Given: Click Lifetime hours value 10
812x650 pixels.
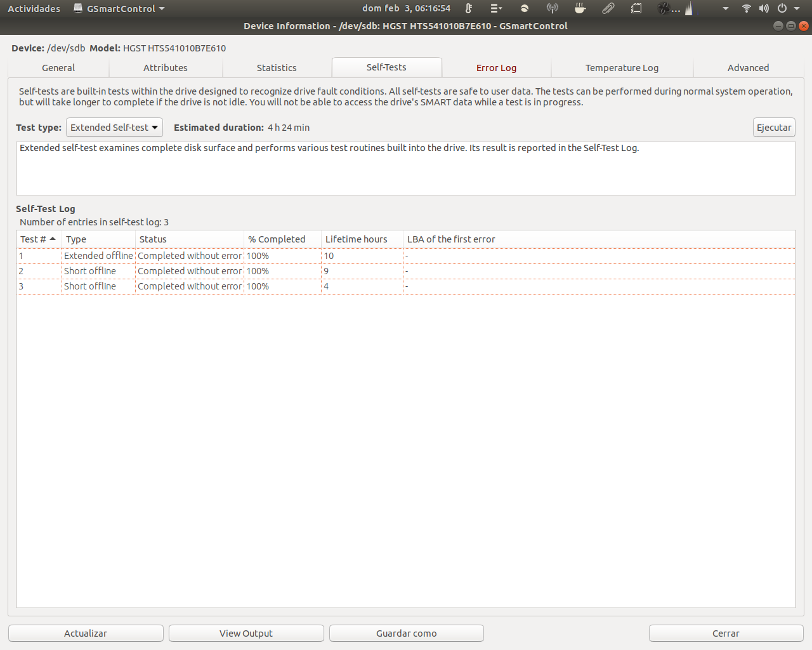Looking at the screenshot, I should click(x=329, y=256).
